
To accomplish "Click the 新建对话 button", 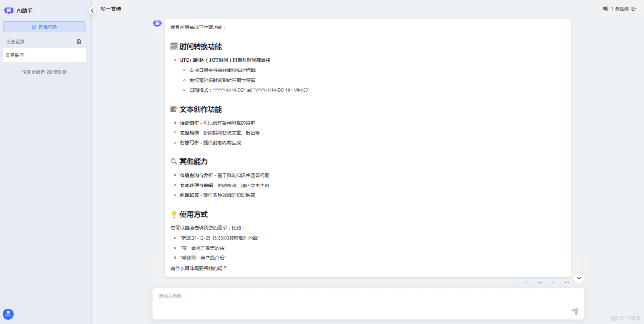I will (44, 27).
